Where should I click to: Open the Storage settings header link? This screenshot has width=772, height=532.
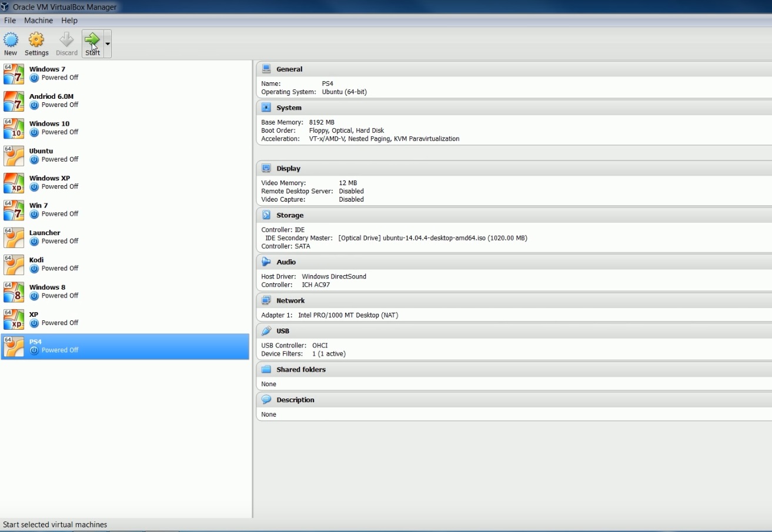pyautogui.click(x=290, y=216)
